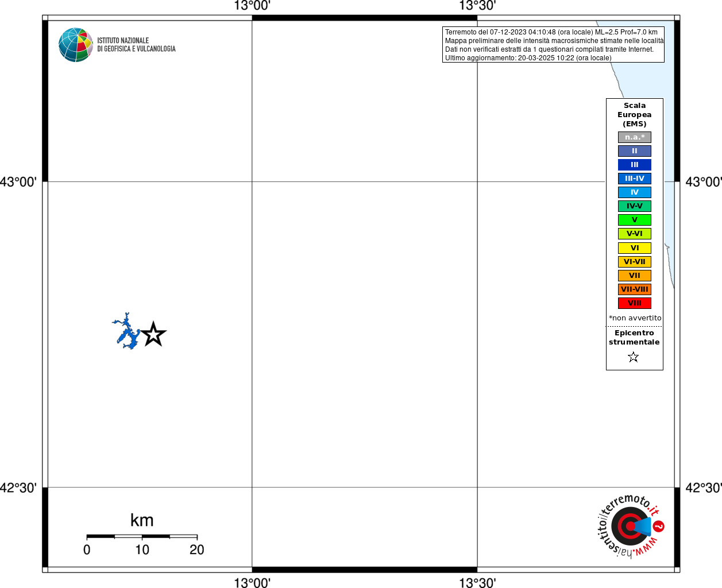
Task: Select the orange VII legend swatch
Action: click(635, 276)
